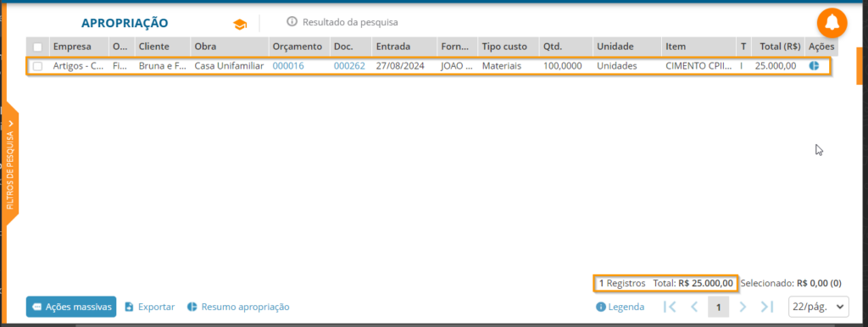Go to the first page of results
This screenshot has width=868, height=327.
coord(670,307)
